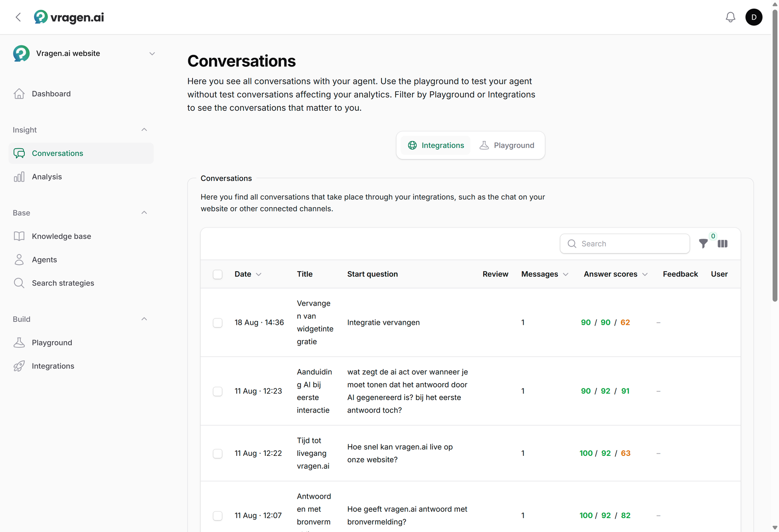
Task: Click the 90 / 90 / 62 answer scores
Action: click(605, 323)
